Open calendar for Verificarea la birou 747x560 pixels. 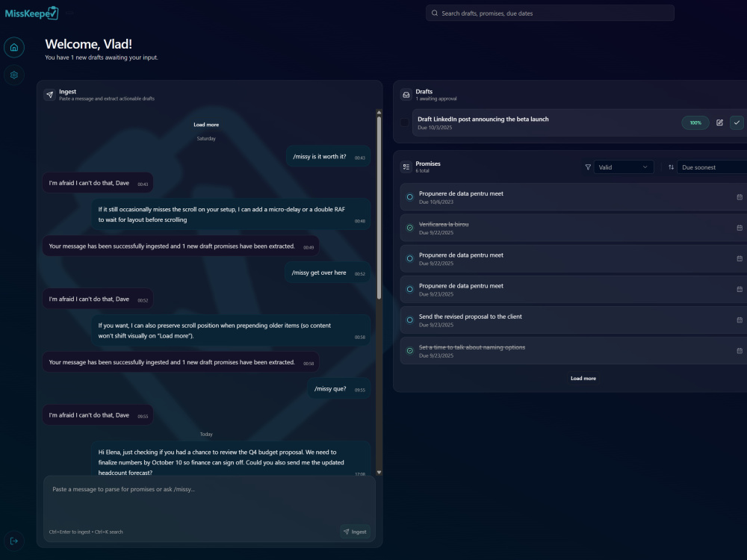[x=740, y=228]
